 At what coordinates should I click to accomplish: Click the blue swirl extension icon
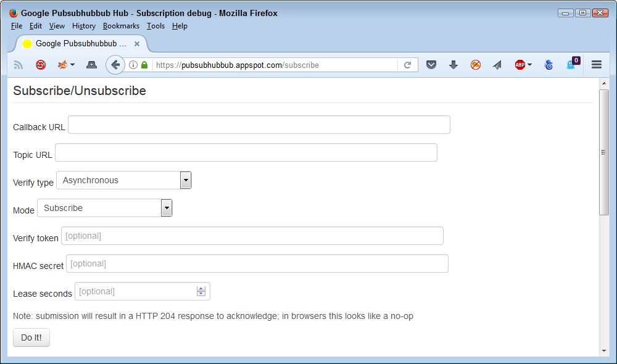[549, 65]
